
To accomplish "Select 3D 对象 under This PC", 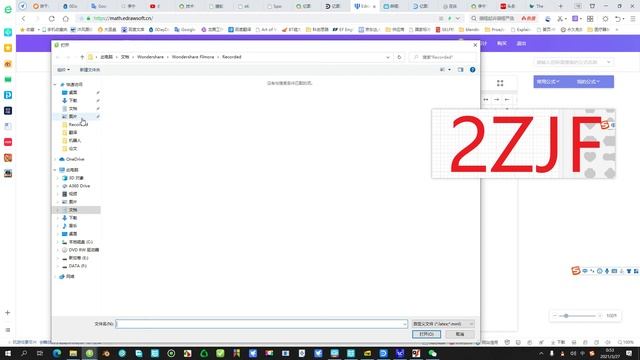I will [x=73, y=178].
